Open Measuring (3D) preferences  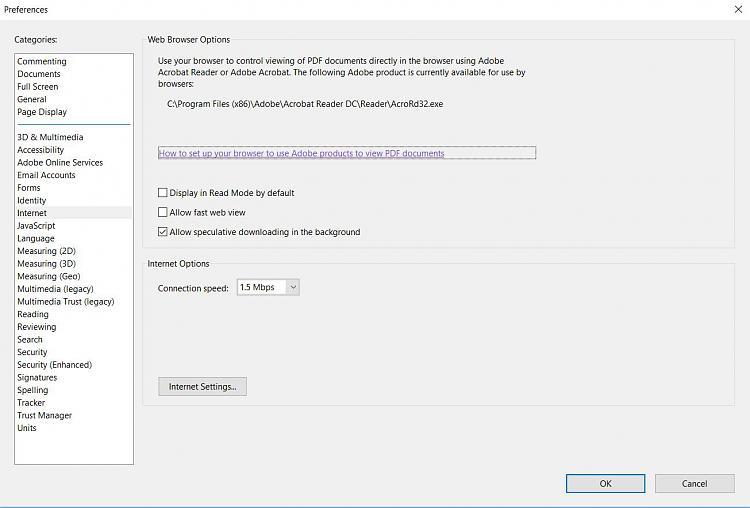pos(46,264)
